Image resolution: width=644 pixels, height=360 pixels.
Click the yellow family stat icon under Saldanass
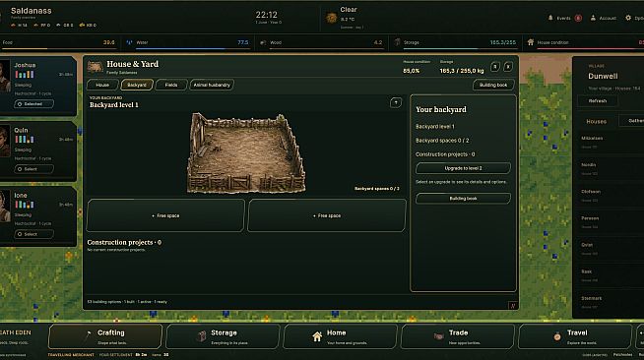pos(82,25)
